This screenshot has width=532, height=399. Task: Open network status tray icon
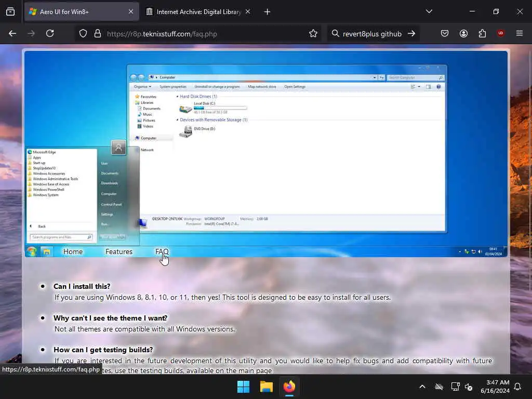coord(455,387)
